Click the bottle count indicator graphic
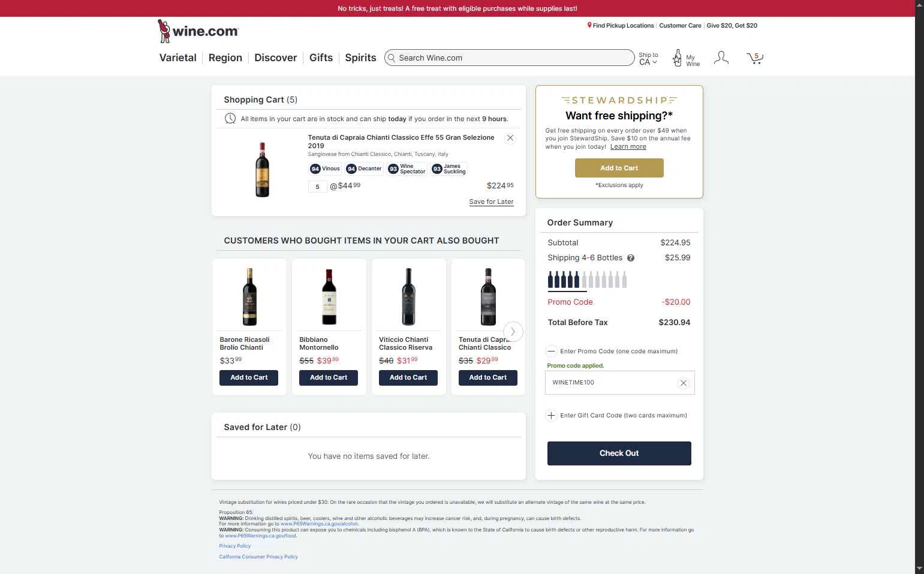Viewport: 924px width, 574px height. [x=587, y=280]
